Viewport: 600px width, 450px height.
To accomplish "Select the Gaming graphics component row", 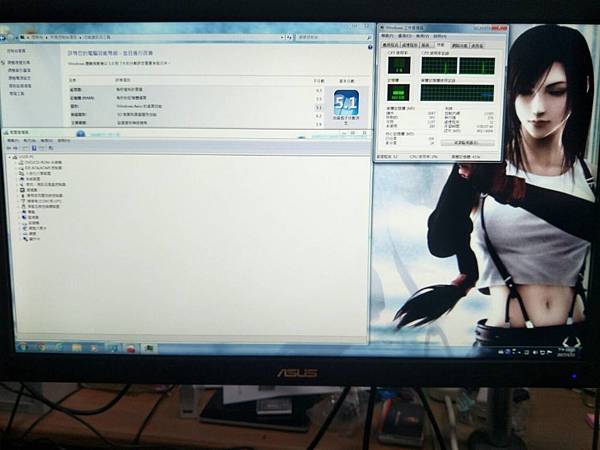I will click(x=196, y=114).
